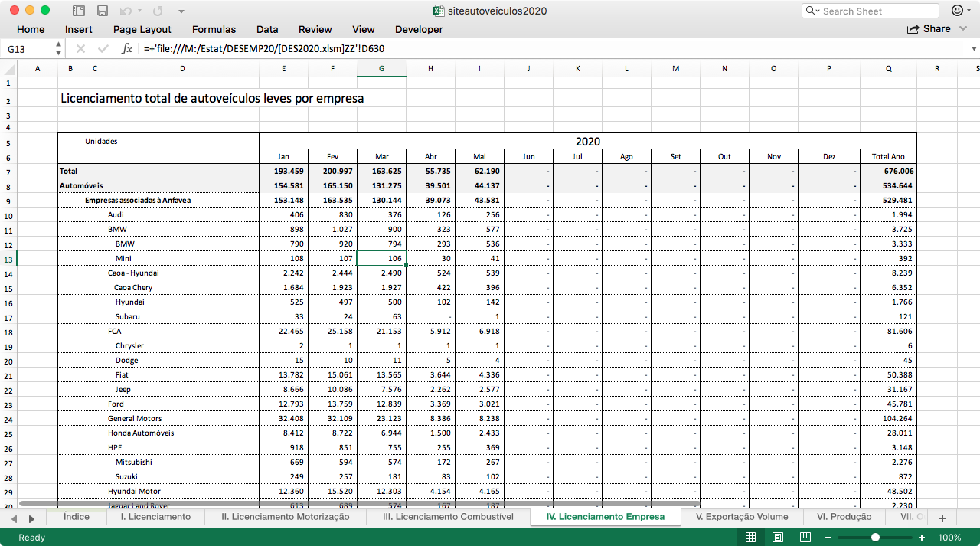Open the undo history dropdown arrow

pos(139,11)
